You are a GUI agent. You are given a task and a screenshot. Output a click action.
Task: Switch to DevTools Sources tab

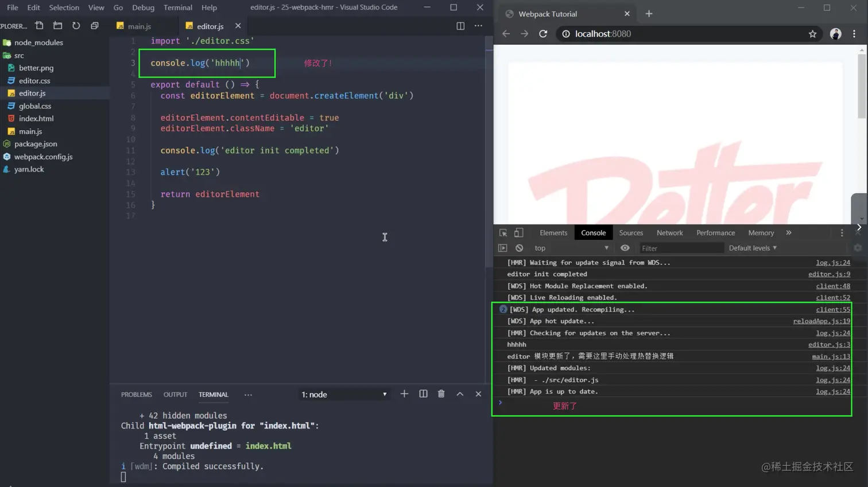tap(631, 233)
